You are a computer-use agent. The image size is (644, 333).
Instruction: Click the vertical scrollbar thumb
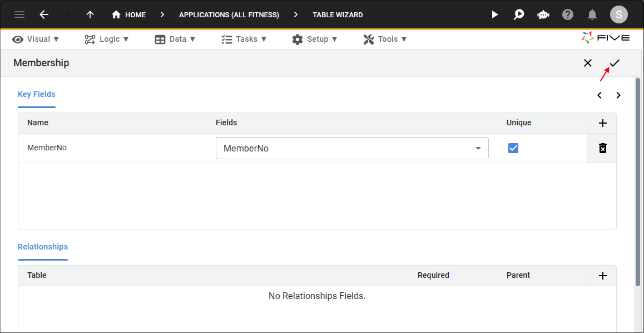[637, 182]
